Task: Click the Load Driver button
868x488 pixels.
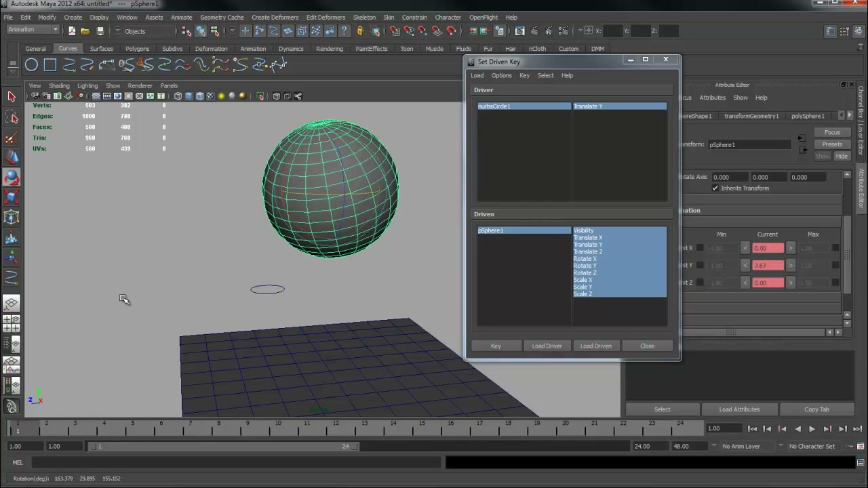Action: (x=547, y=346)
